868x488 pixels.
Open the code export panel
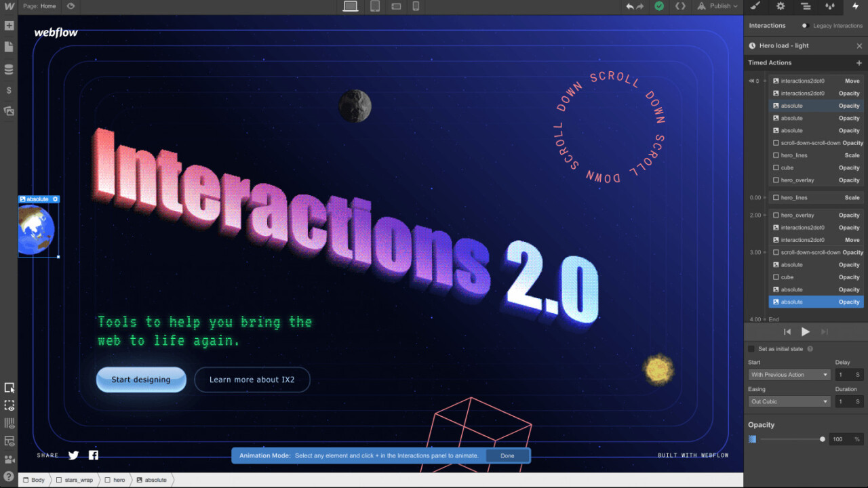pos(679,6)
